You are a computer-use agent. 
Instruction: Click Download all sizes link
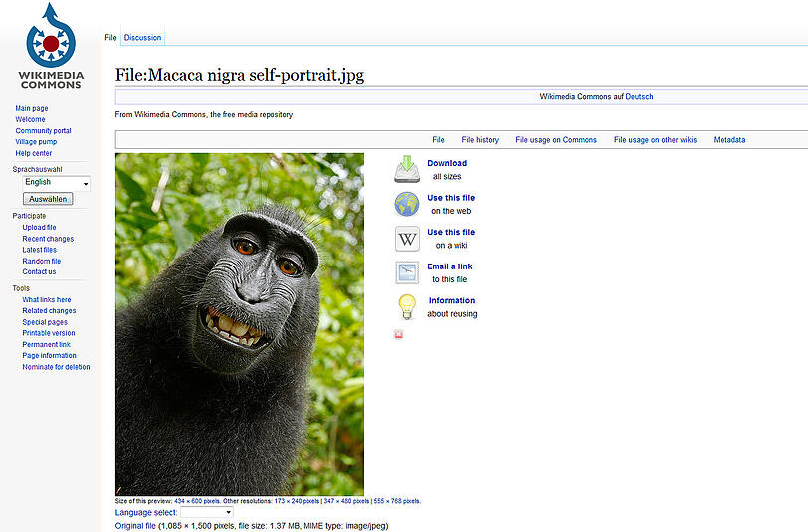447,163
